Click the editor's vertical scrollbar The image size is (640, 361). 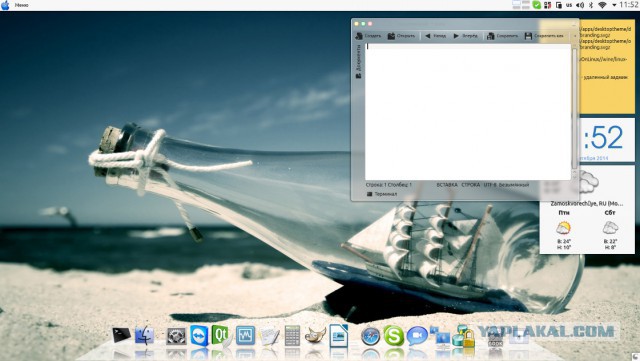pos(574,108)
